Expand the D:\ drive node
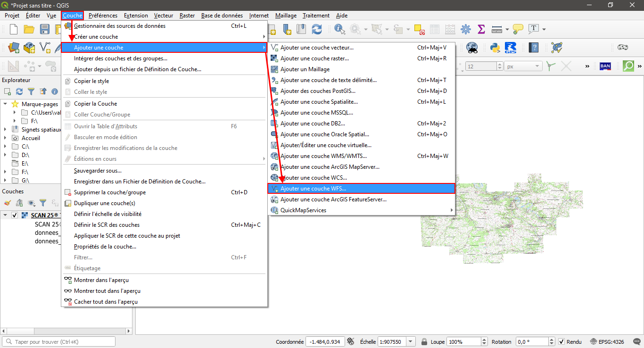Viewport: 644px width, 348px height. (5, 155)
